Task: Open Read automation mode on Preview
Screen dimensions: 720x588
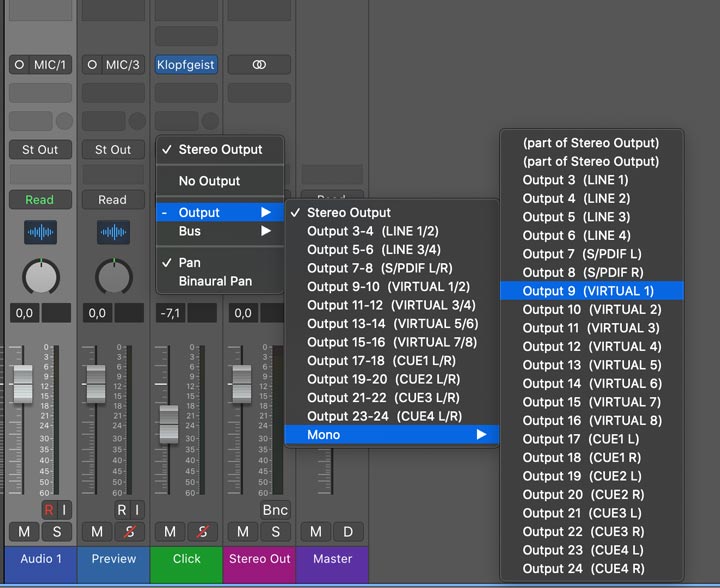Action: 113,200
